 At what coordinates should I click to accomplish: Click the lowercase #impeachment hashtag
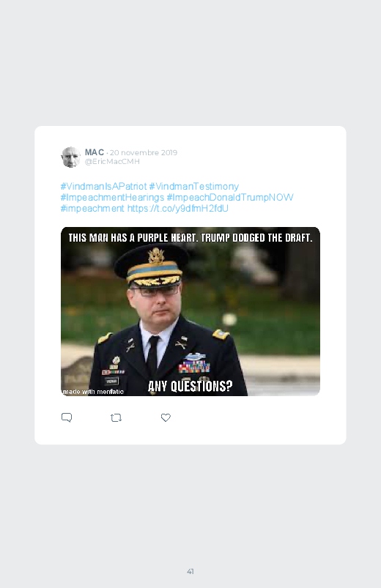coord(92,208)
